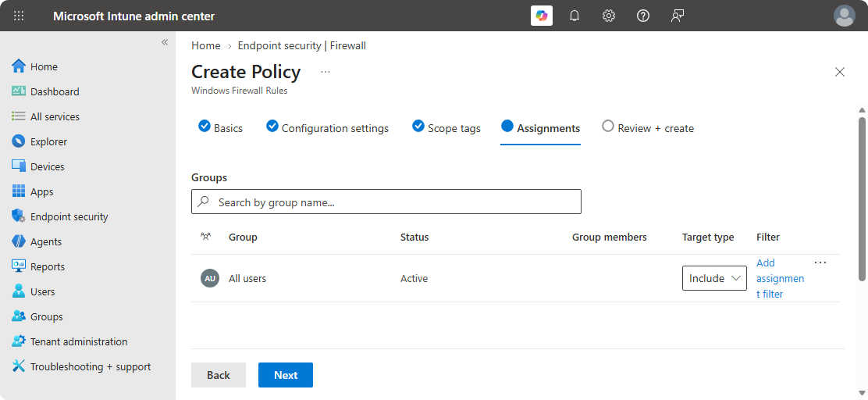Click the group column people icon

point(206,237)
